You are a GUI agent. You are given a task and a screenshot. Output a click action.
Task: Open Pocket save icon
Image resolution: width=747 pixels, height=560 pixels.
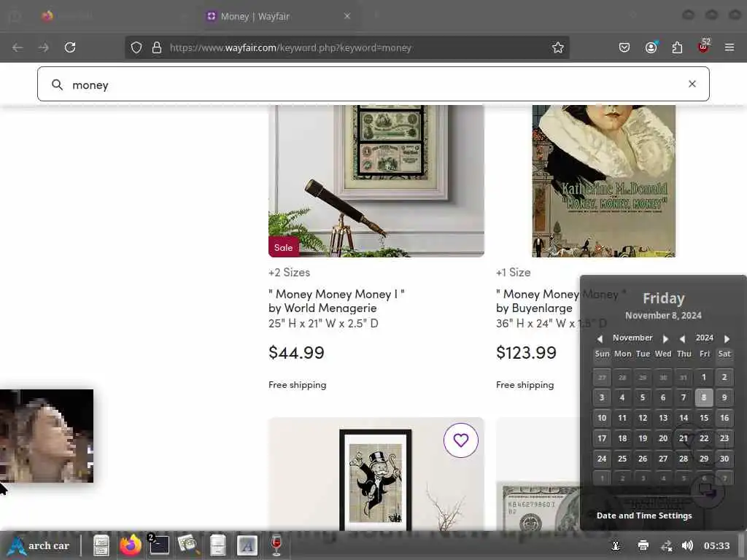[624, 47]
